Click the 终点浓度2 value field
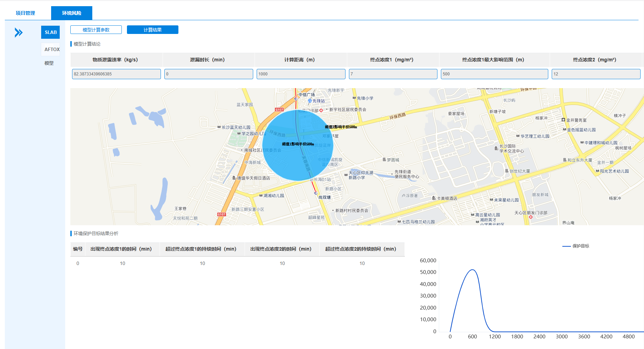The image size is (644, 349). (x=596, y=74)
